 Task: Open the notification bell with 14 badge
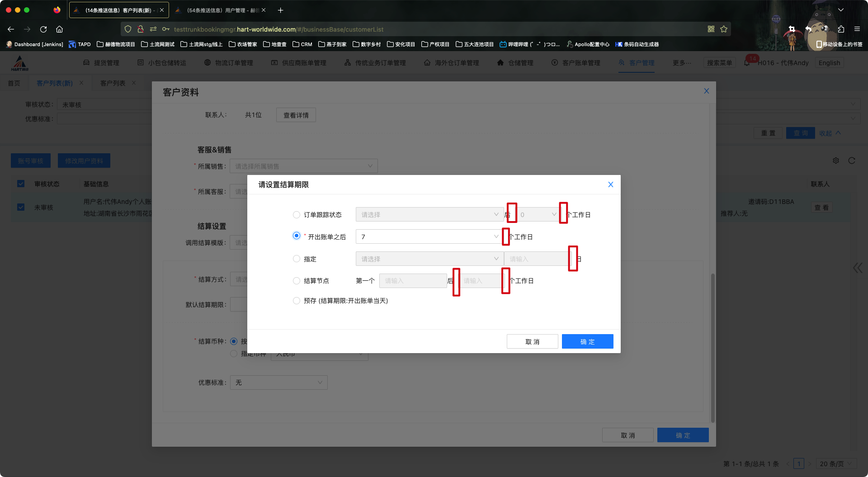pyautogui.click(x=746, y=62)
